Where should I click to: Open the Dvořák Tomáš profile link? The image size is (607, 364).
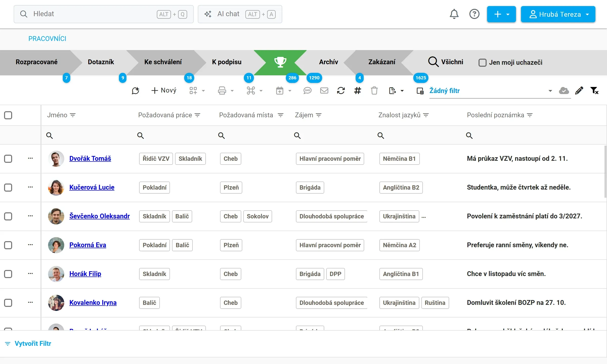[x=90, y=158]
